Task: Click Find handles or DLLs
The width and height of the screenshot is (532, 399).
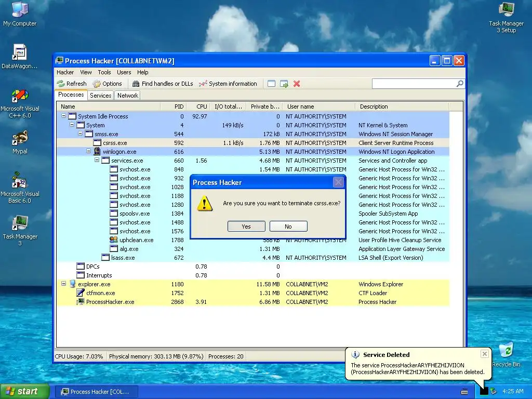Action: tap(162, 84)
